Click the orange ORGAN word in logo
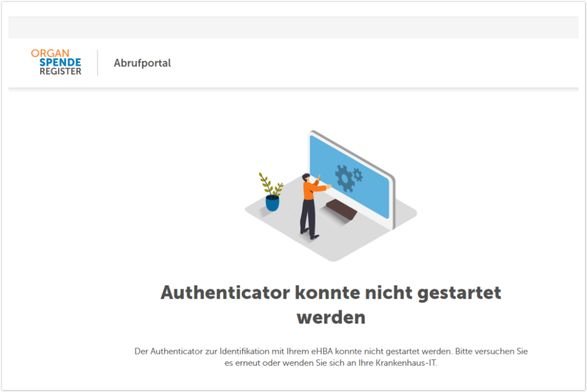This screenshot has height=392, width=587. point(50,53)
